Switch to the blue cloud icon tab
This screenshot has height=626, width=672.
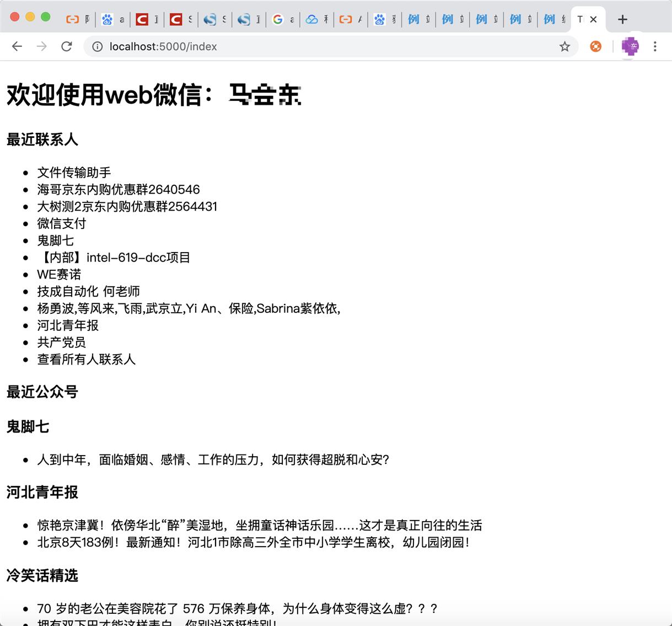pyautogui.click(x=317, y=19)
